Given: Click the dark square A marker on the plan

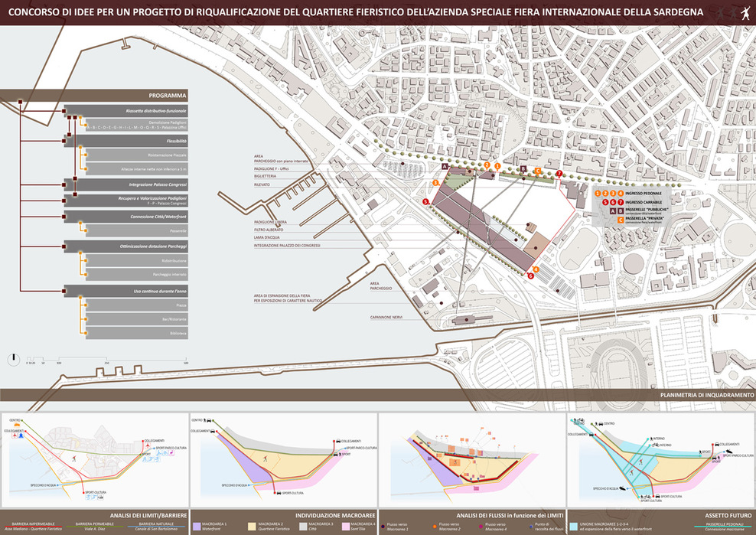Looking at the screenshot, I should (445, 166).
